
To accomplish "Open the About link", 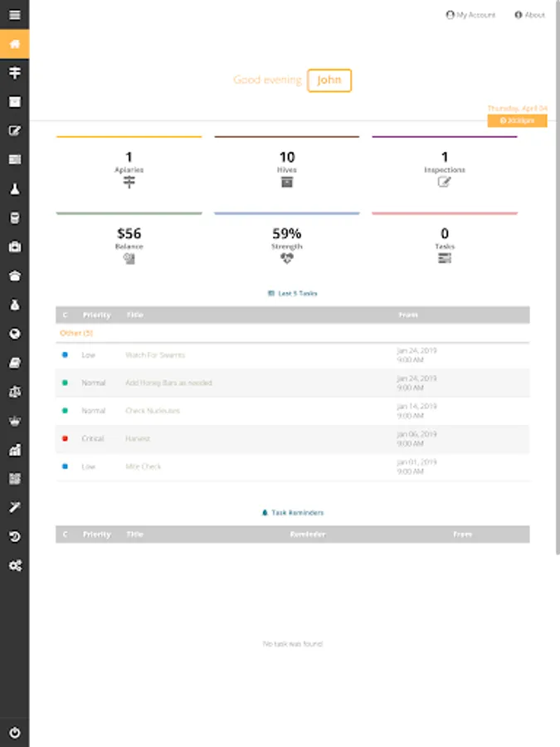I will tap(529, 15).
